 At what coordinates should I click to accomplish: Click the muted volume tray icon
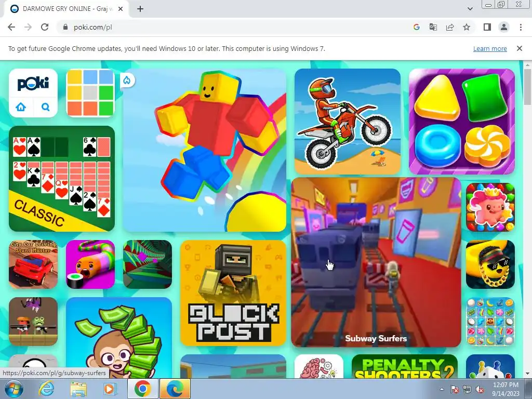point(480,389)
